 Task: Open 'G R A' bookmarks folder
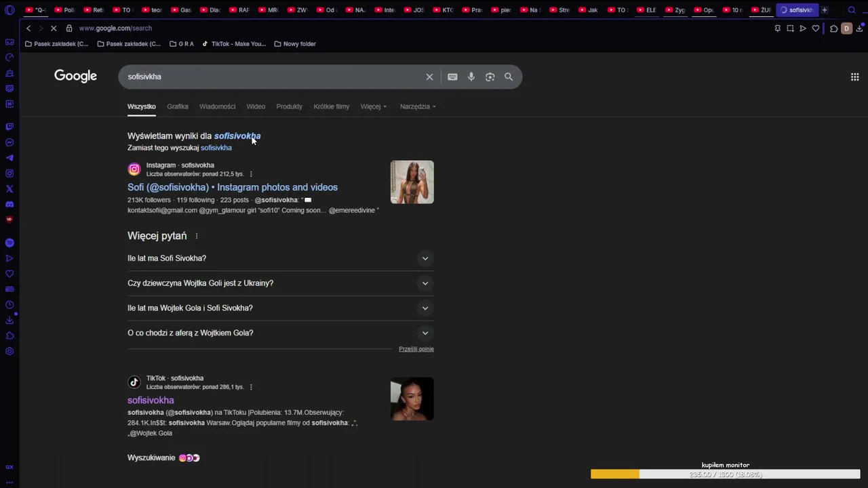(182, 44)
